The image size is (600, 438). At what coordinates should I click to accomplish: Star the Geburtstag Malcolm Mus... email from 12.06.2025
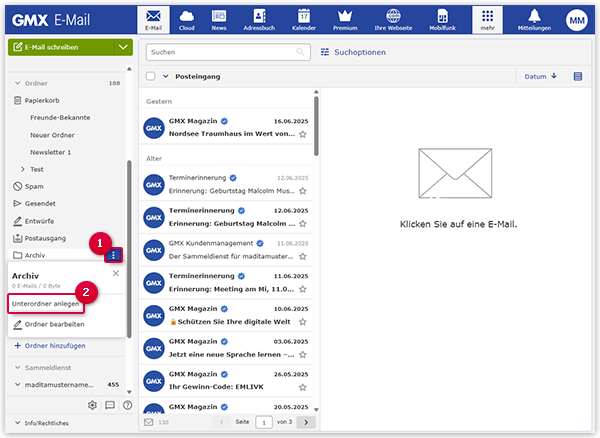click(303, 191)
